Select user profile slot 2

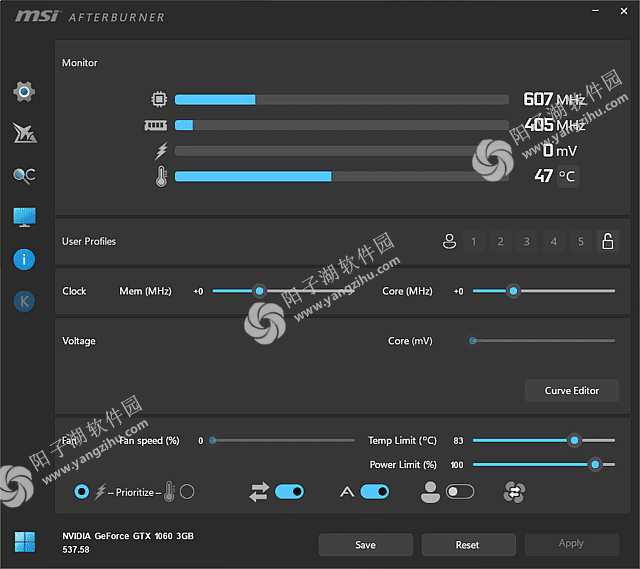coord(500,241)
